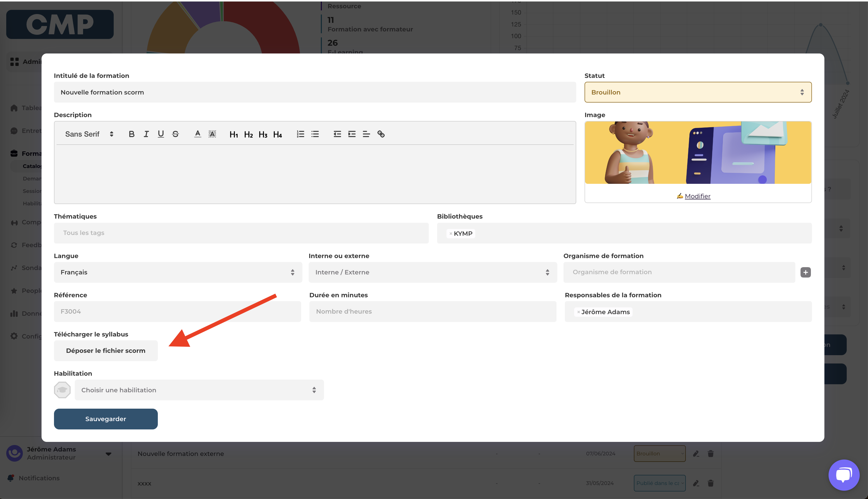868x499 pixels.
Task: Open the Langue Français dropdown
Action: click(x=178, y=272)
